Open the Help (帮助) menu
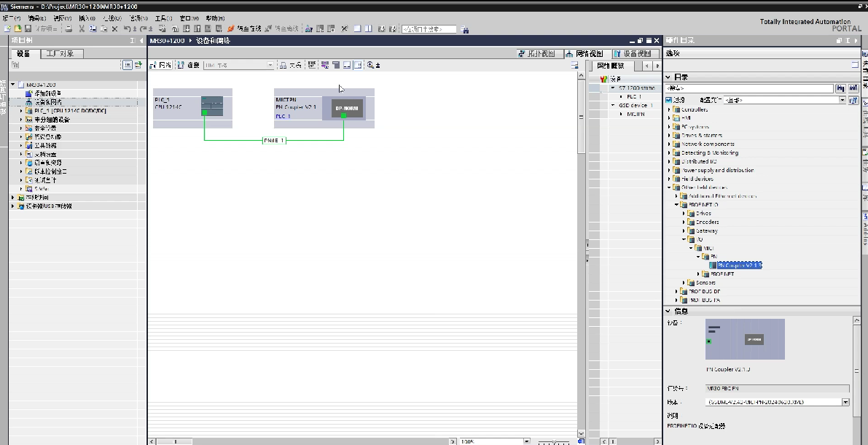This screenshot has height=445, width=868. click(x=215, y=18)
